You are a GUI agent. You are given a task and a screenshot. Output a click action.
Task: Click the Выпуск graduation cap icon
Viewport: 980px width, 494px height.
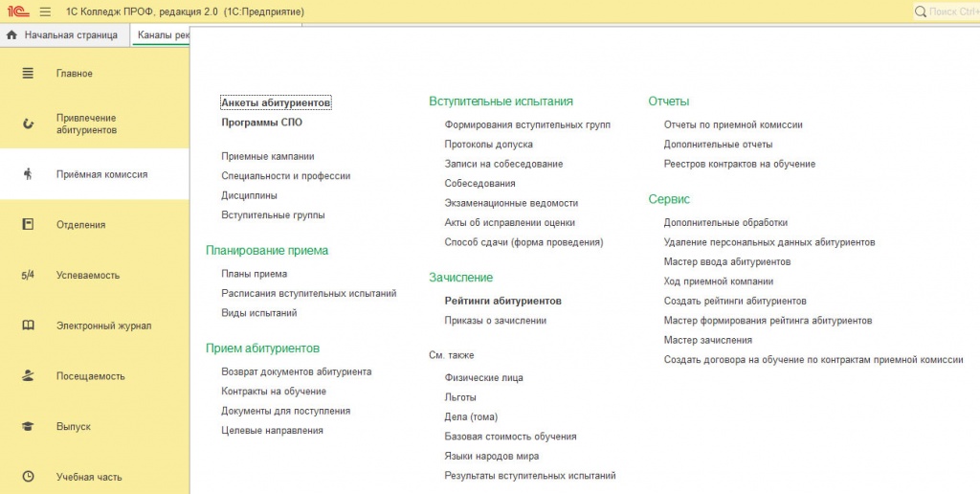tap(28, 426)
